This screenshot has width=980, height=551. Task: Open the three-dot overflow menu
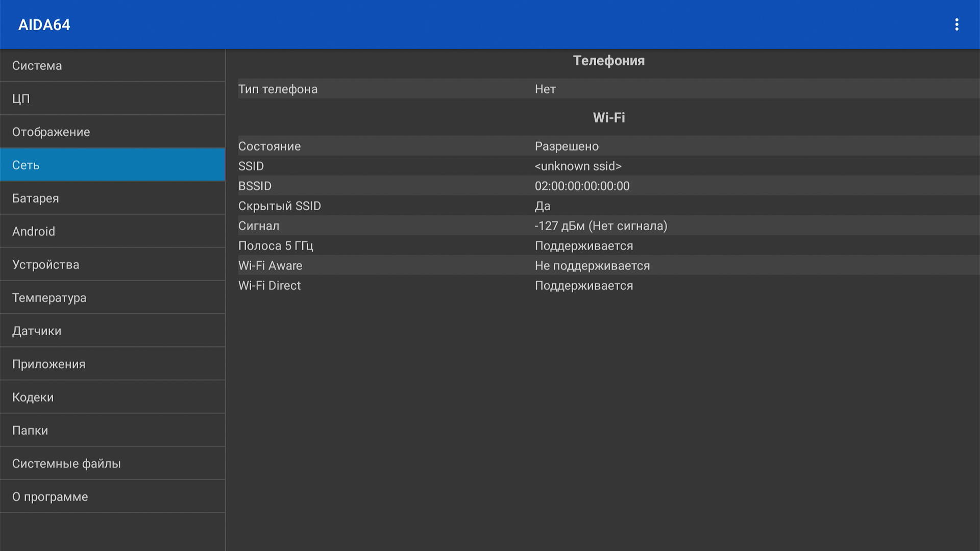[x=957, y=24]
